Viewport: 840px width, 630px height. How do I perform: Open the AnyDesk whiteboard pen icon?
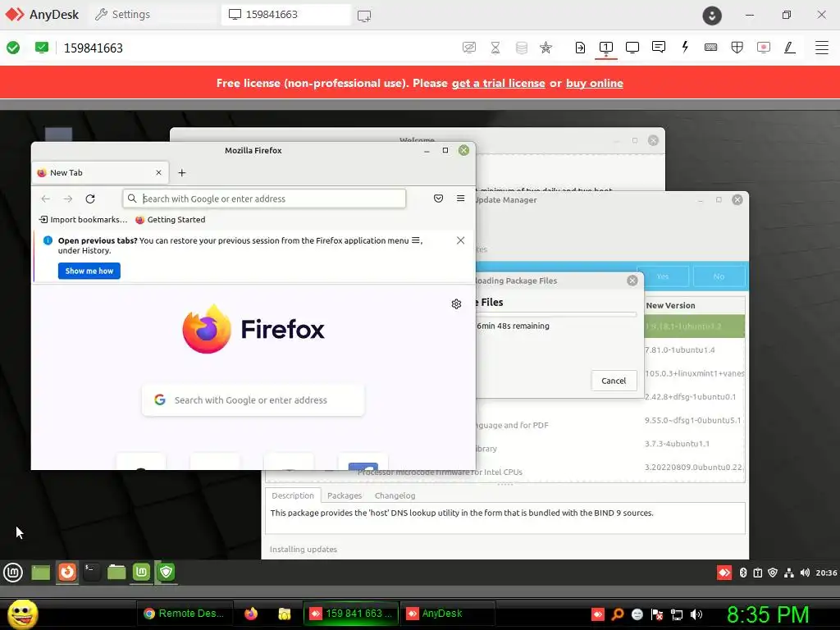(x=790, y=48)
